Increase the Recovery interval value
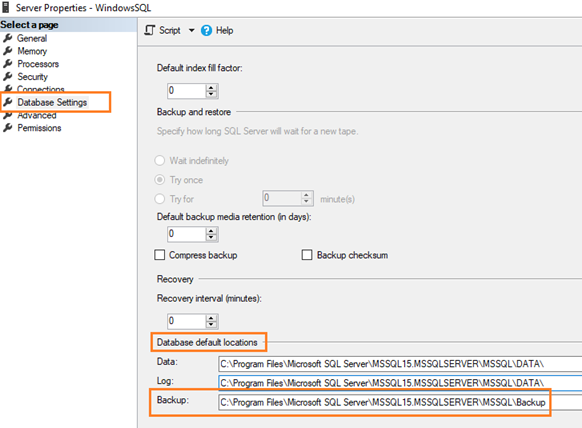Viewport: 582px width, 428px height. coord(211,318)
